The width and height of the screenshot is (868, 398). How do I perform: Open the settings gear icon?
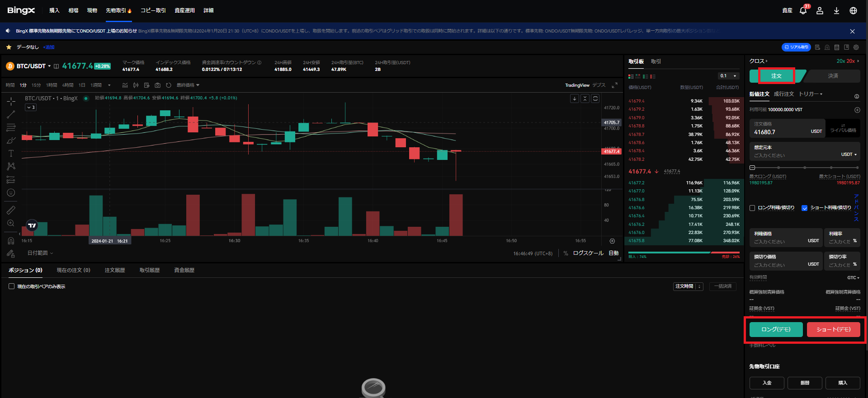point(856,47)
